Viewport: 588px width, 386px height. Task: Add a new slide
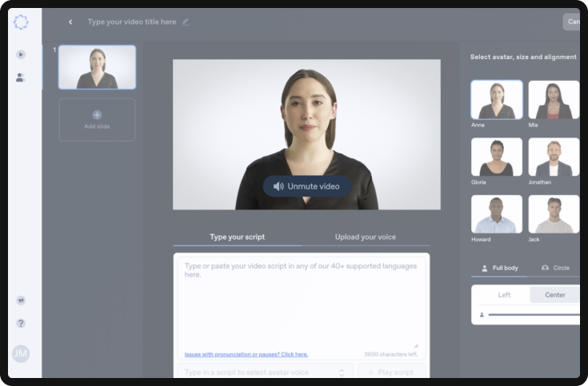click(x=97, y=120)
